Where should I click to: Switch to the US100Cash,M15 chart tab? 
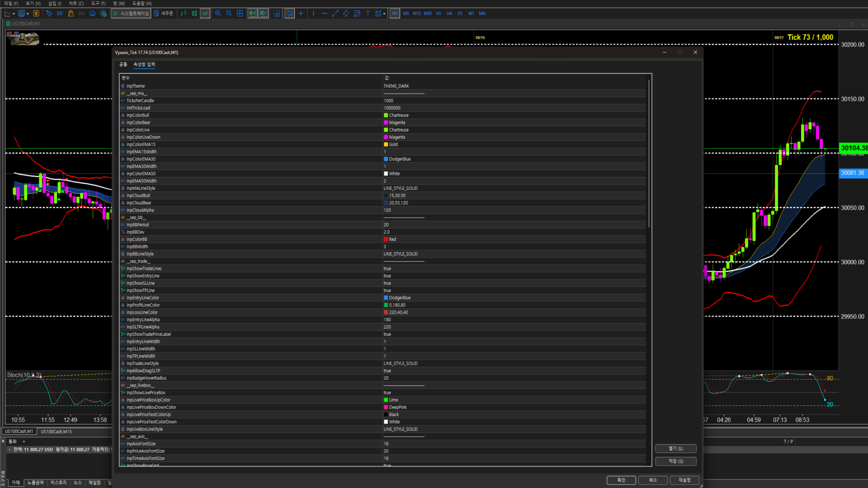tap(56, 432)
